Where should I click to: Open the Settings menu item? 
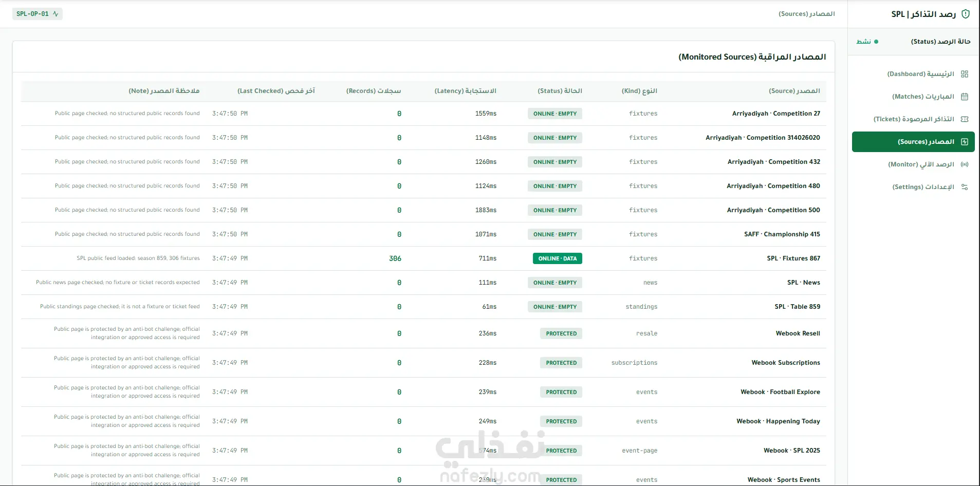click(913, 187)
